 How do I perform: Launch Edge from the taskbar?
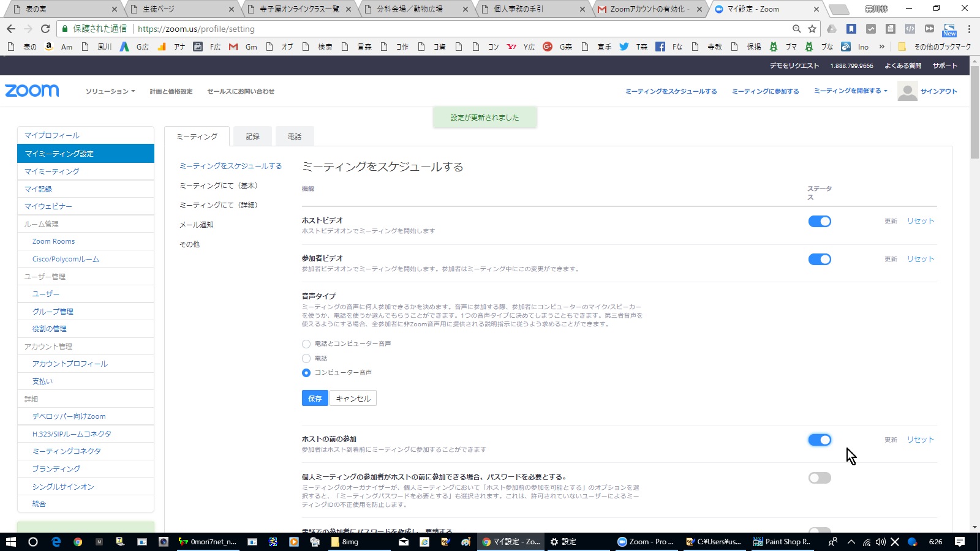[x=56, y=542]
